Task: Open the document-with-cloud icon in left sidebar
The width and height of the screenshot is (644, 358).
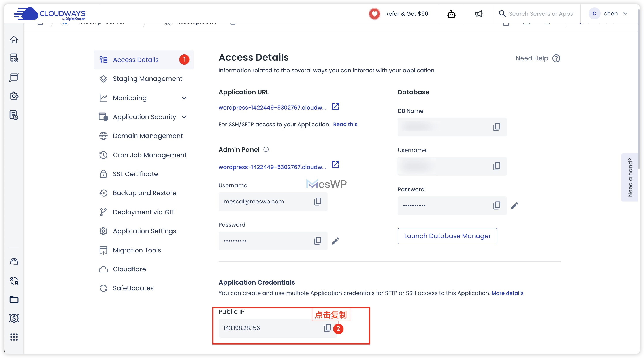Action: (x=14, y=115)
